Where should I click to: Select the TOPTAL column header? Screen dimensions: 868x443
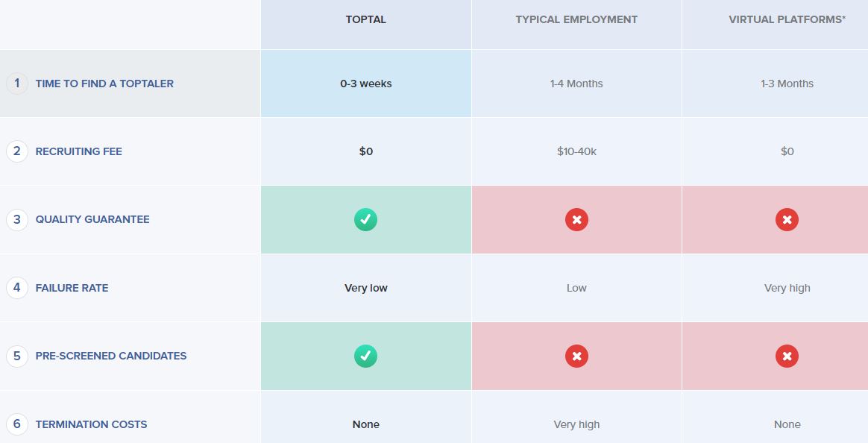pyautogui.click(x=366, y=19)
